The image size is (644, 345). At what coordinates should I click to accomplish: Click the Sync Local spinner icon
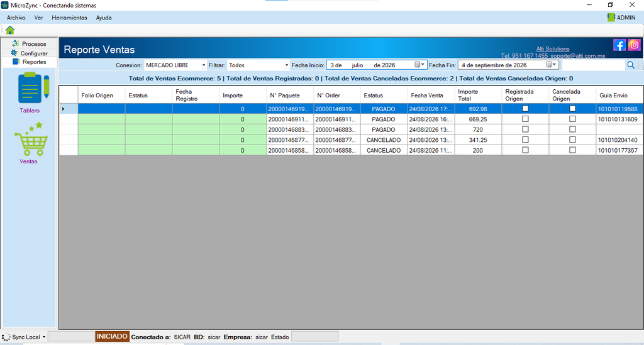(x=6, y=337)
